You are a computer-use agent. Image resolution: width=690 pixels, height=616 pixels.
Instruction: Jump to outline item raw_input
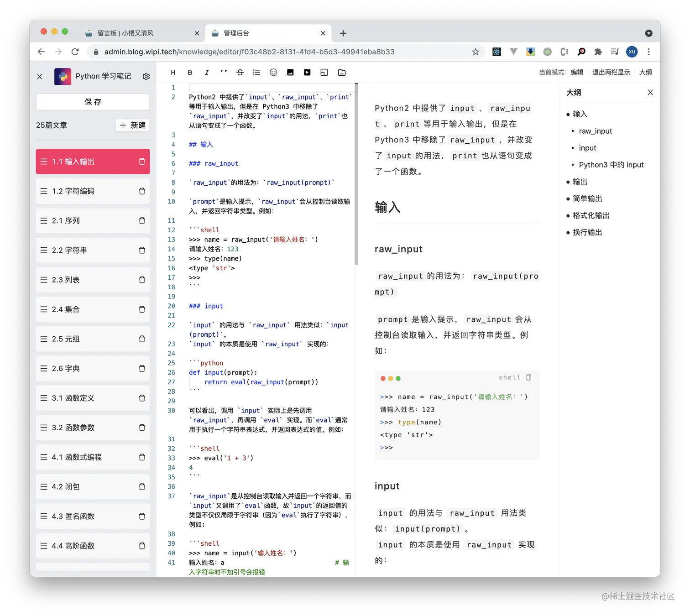(595, 131)
